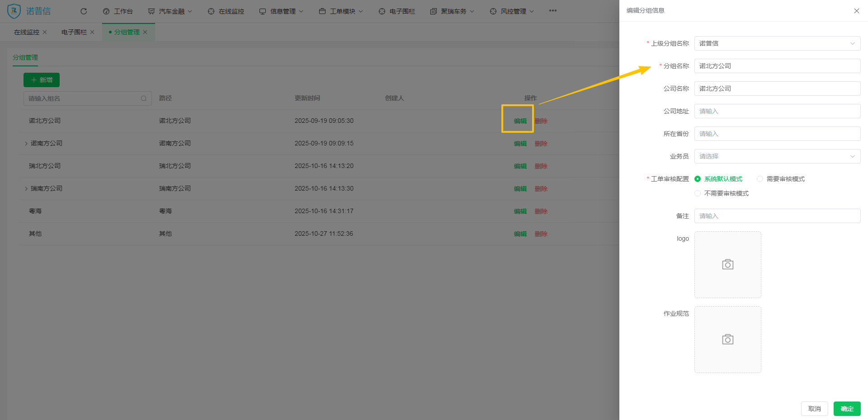This screenshot has height=420, width=868.
Task: Click camera icon in 作业规范 upload box
Action: click(x=727, y=340)
